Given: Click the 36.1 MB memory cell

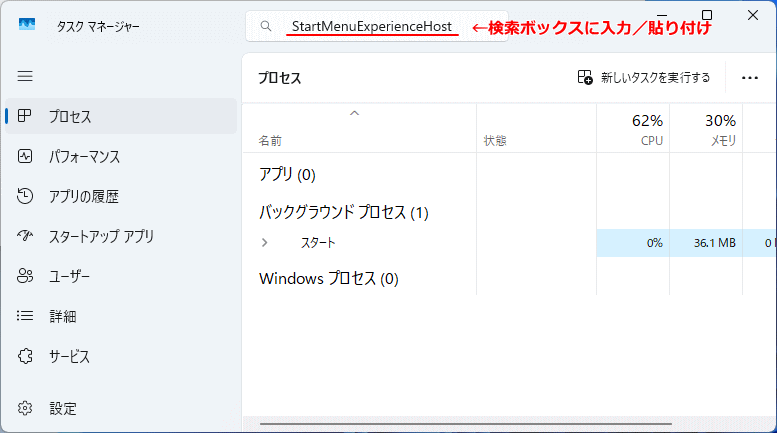Looking at the screenshot, I should [x=706, y=243].
